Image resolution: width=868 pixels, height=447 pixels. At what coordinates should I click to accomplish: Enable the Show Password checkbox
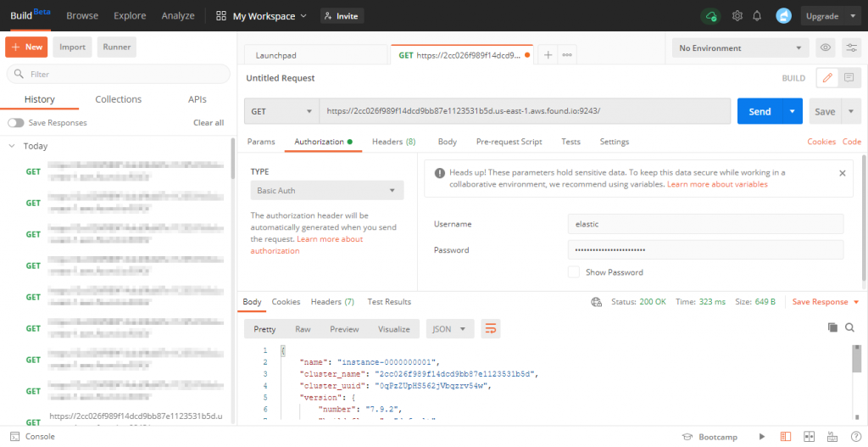[x=574, y=272]
